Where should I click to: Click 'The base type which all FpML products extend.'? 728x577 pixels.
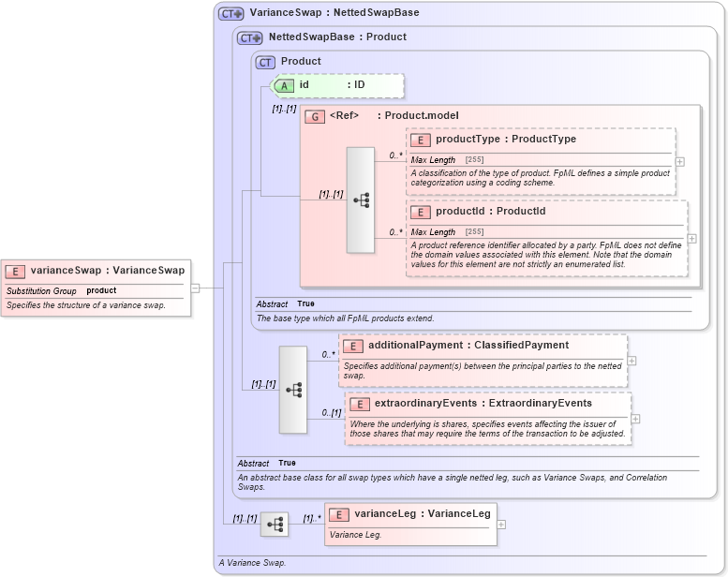(346, 318)
